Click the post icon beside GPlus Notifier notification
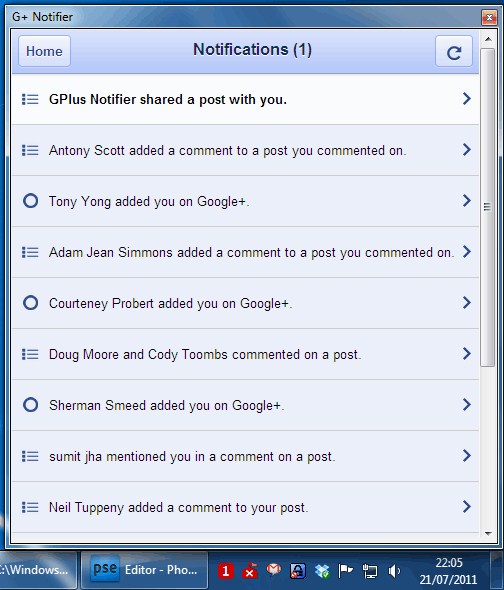This screenshot has height=590, width=504. 30,99
